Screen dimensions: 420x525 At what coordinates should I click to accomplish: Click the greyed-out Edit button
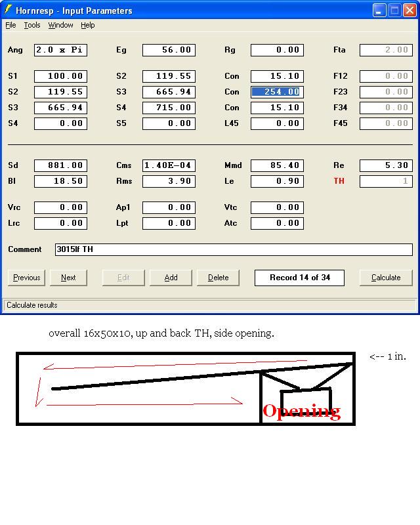pyautogui.click(x=123, y=278)
